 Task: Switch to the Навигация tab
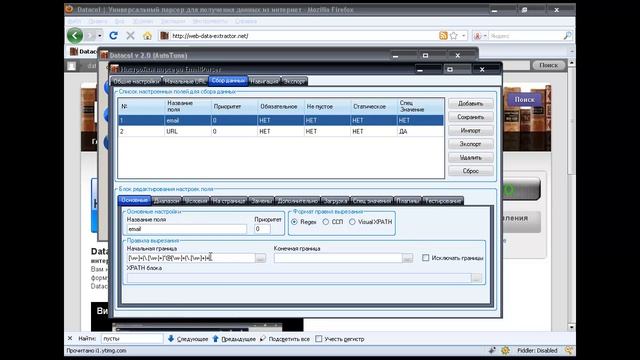pos(264,81)
